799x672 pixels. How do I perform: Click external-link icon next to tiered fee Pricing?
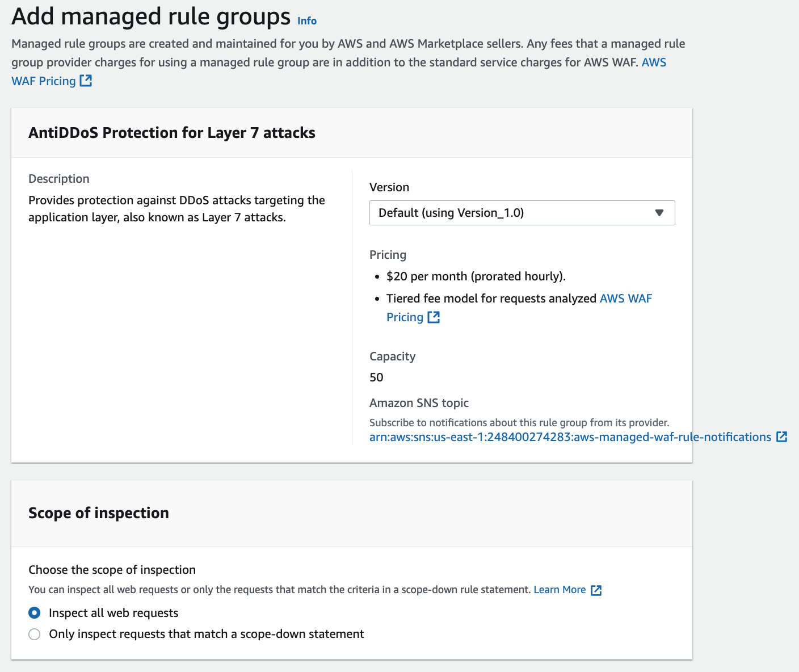point(434,317)
